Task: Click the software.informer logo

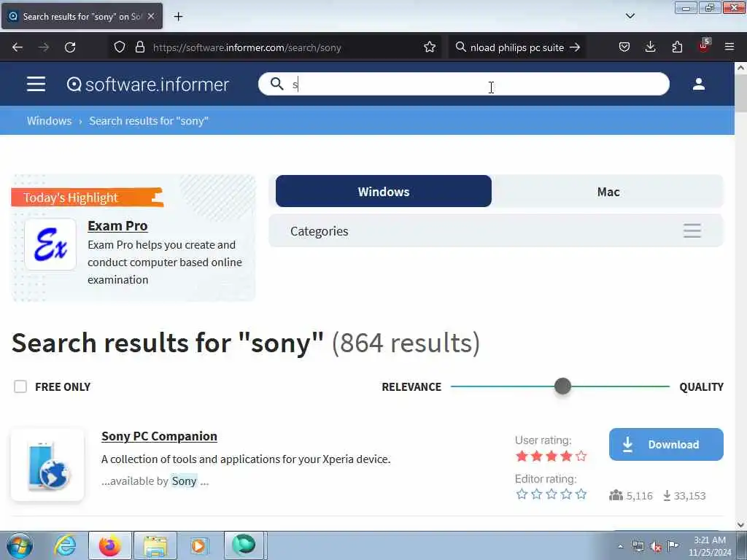Action: [x=147, y=85]
